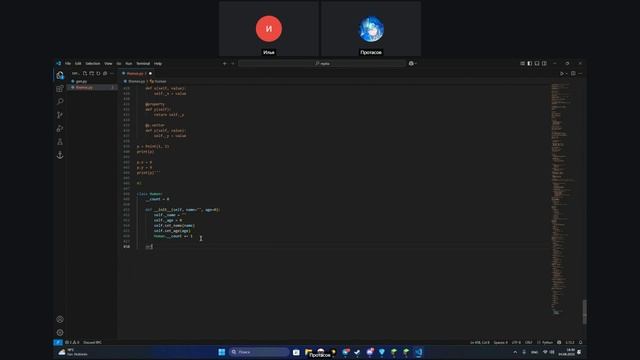640x360 pixels.
Task: Open the Go menu
Action: click(x=119, y=63)
